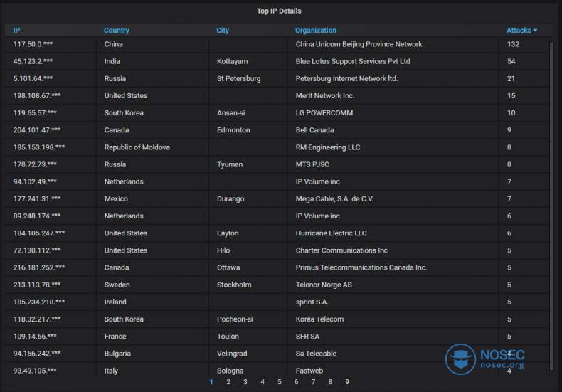Select IP cell 198.108.67.***
The height and width of the screenshot is (392, 562).
point(37,95)
